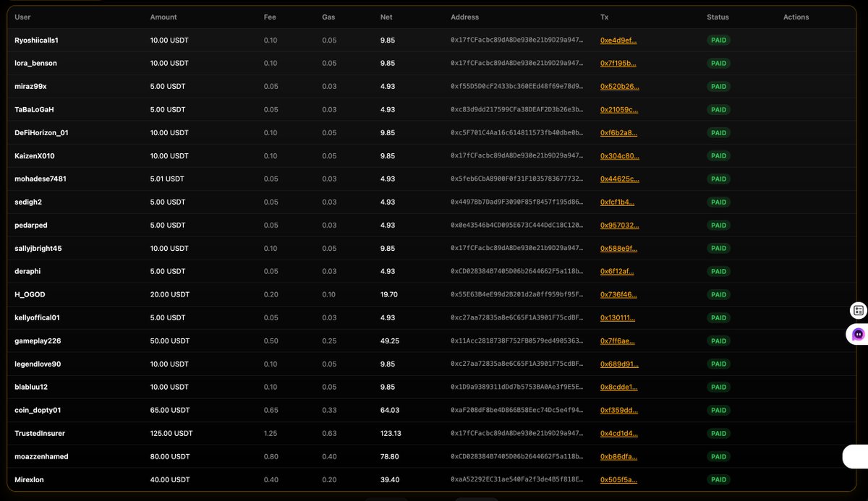The height and width of the screenshot is (501, 868).
Task: Click PAID status in Mirexlon row
Action: tap(718, 480)
